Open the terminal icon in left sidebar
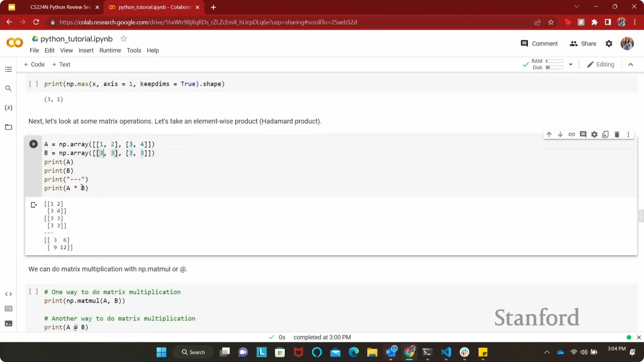Viewport: 644px width, 362px height. 8,324
